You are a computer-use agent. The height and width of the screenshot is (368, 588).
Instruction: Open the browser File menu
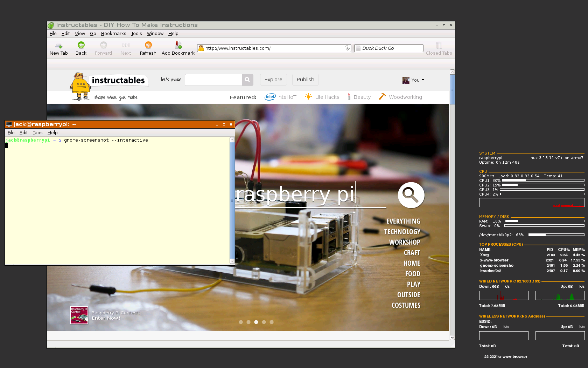pos(53,34)
